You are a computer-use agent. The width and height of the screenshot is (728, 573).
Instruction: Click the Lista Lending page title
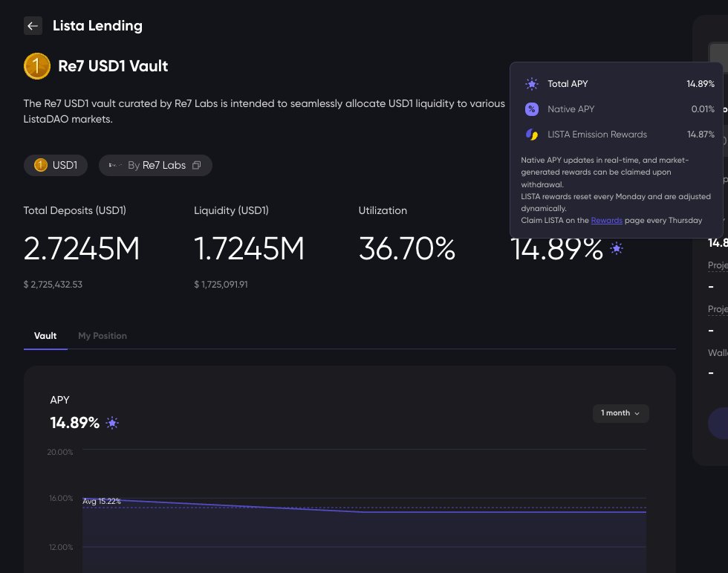pos(97,25)
